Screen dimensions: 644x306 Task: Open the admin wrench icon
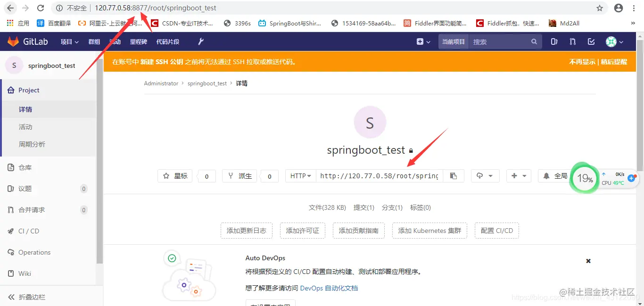200,41
